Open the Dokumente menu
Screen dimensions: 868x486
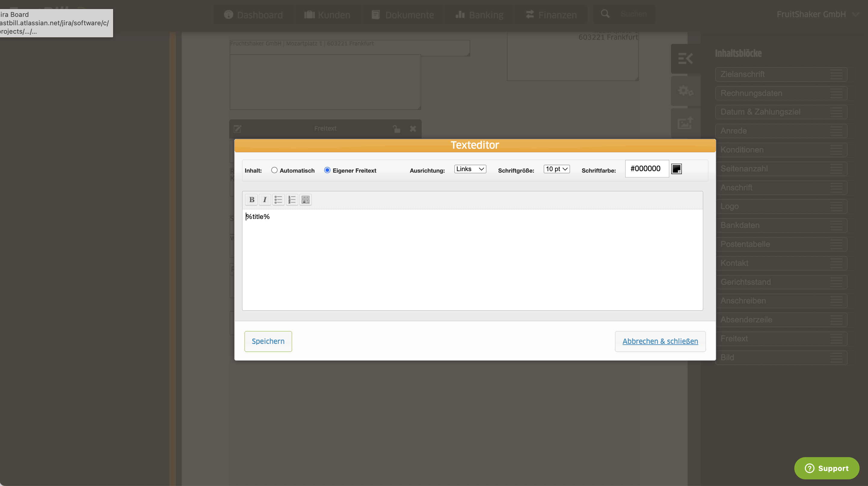(x=403, y=15)
